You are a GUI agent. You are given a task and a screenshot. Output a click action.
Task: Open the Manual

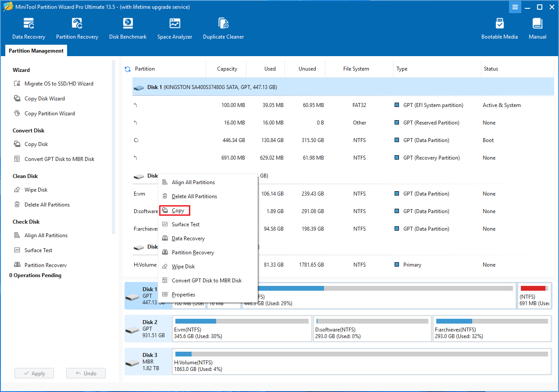pyautogui.click(x=537, y=27)
